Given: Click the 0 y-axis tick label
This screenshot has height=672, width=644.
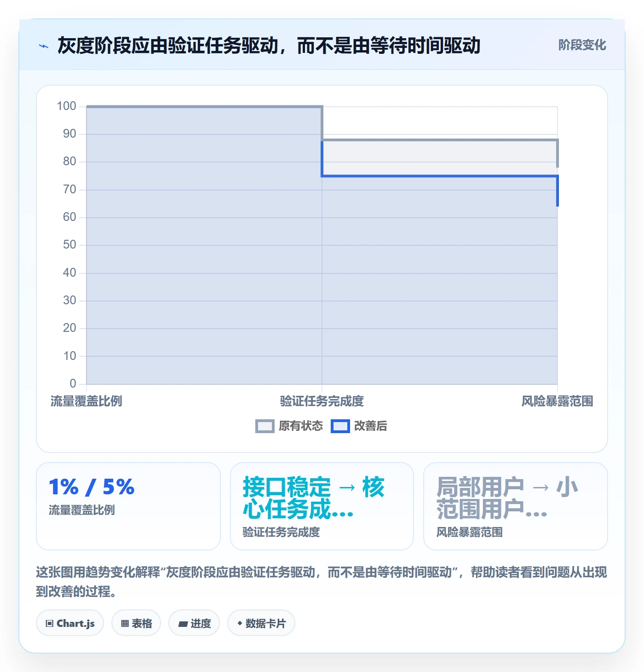Looking at the screenshot, I should 73,384.
